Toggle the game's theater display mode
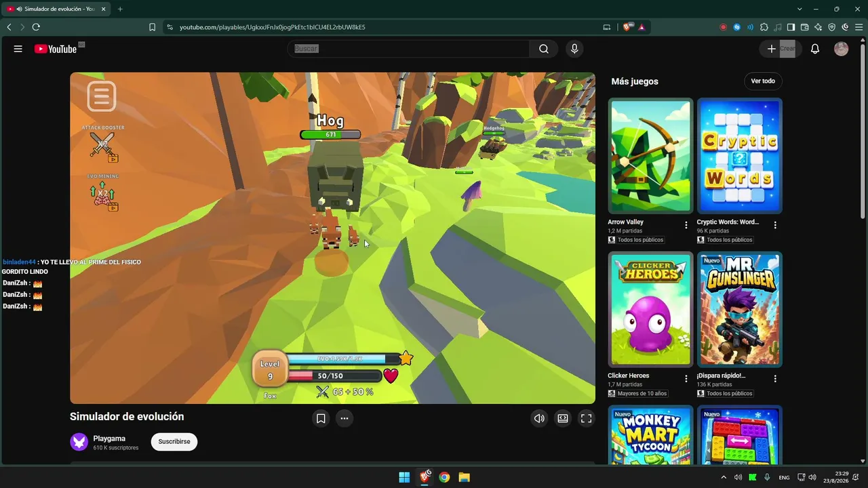 click(x=563, y=418)
